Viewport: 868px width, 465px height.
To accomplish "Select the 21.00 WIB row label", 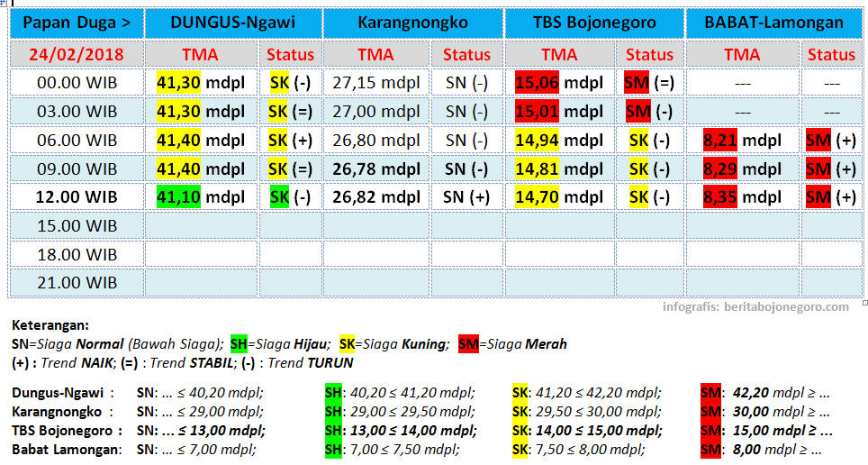I will (x=77, y=282).
